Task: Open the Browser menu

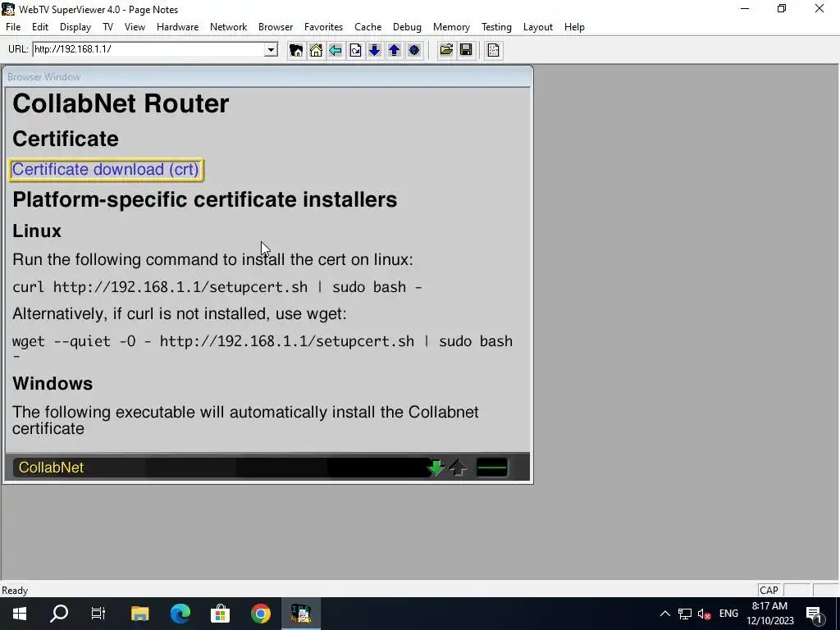Action: 276,27
